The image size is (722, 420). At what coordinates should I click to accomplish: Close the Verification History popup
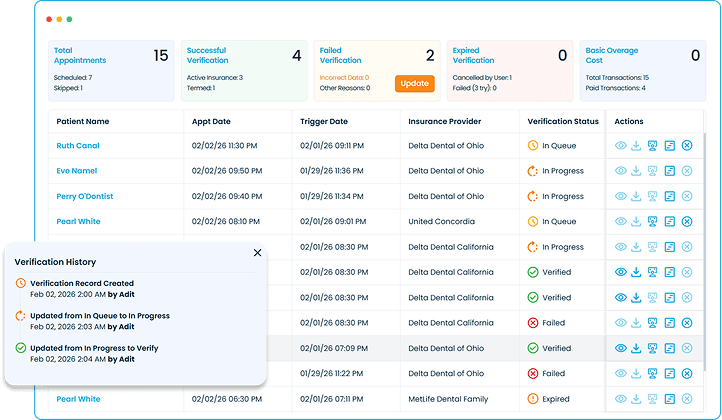click(257, 253)
